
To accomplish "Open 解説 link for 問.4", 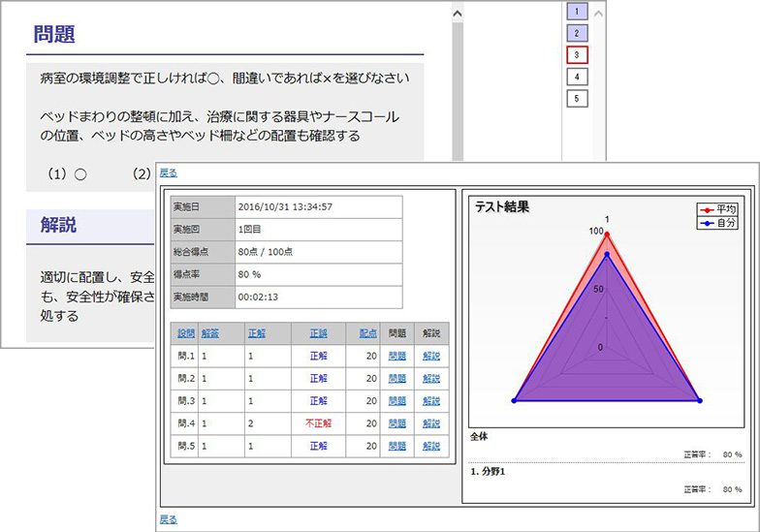I will pos(431,423).
